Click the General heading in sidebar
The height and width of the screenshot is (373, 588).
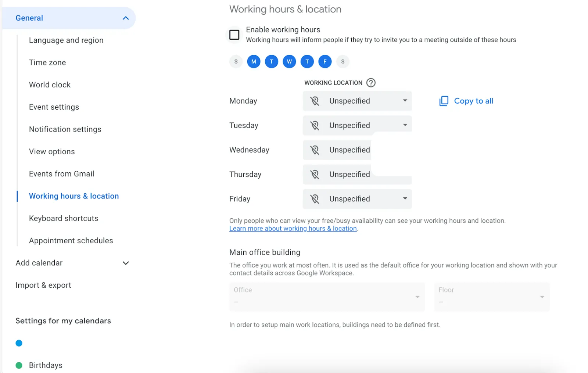29,18
